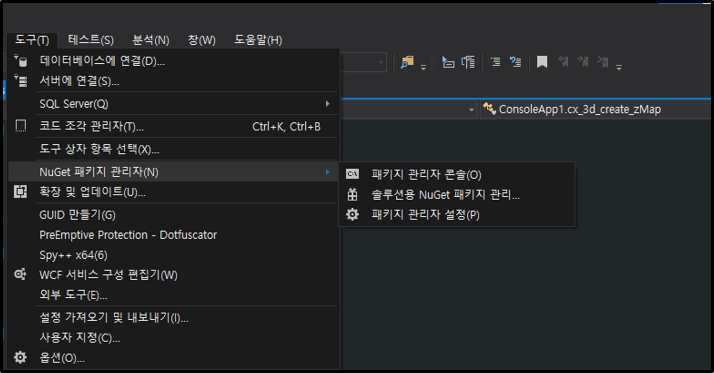Select NuGet 패키지 관리자(N) menu item
The image size is (714, 373).
coord(173,172)
